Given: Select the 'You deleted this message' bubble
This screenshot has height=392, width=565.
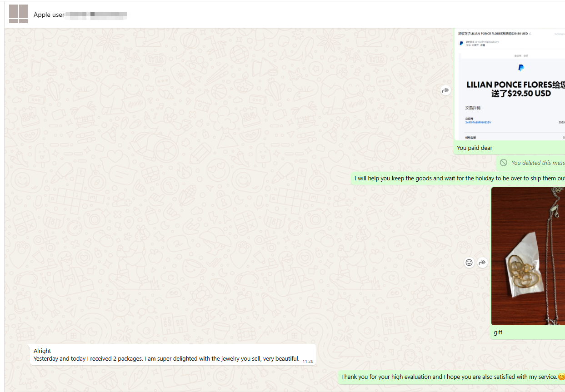Looking at the screenshot, I should 530,163.
